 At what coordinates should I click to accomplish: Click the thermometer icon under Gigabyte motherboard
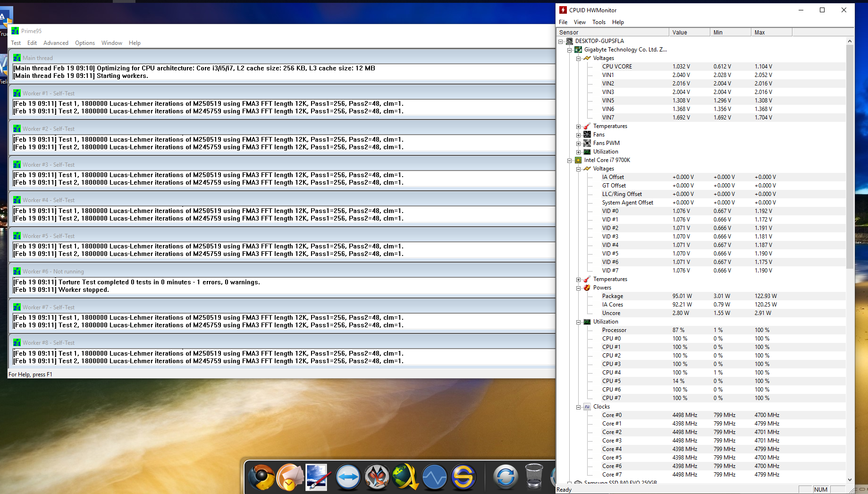pos(587,126)
